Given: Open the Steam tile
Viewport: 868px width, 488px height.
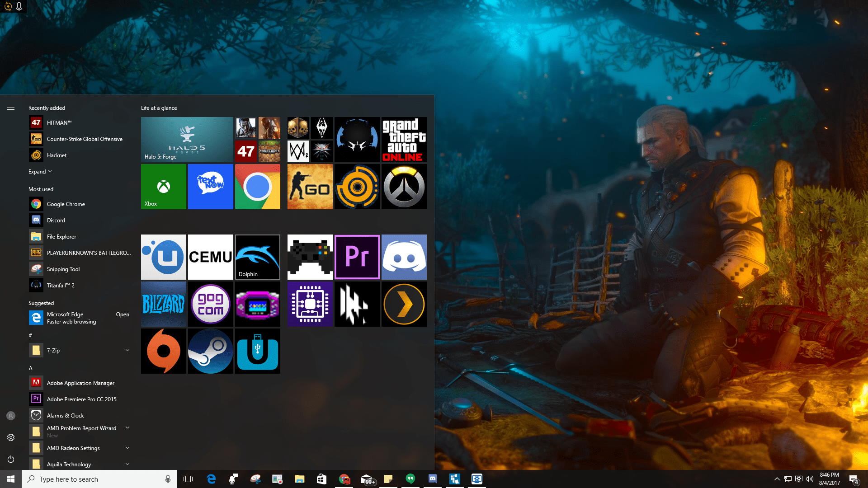Looking at the screenshot, I should click(210, 351).
